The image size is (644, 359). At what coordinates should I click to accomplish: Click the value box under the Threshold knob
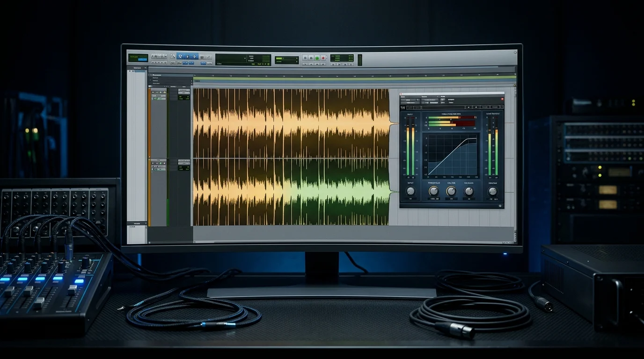(434, 199)
